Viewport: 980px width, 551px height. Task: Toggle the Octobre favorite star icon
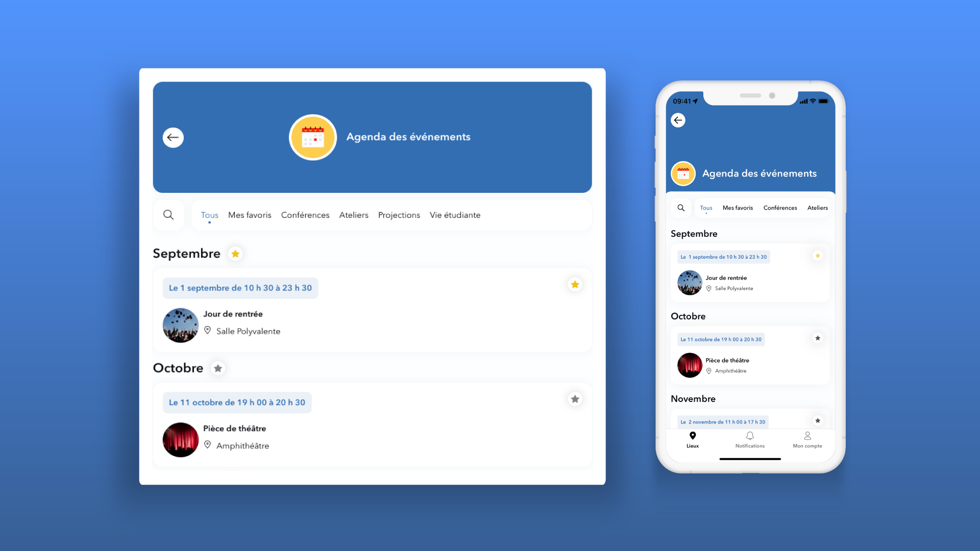click(217, 368)
